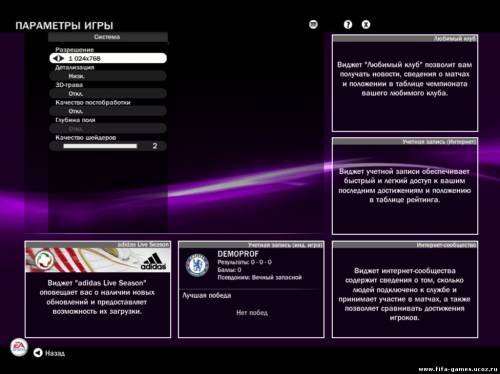Screen dimensions: 500x374
Task: Click the ПАРАМЕТРЫ ИГРЫ title
Action: pyautogui.click(x=64, y=26)
